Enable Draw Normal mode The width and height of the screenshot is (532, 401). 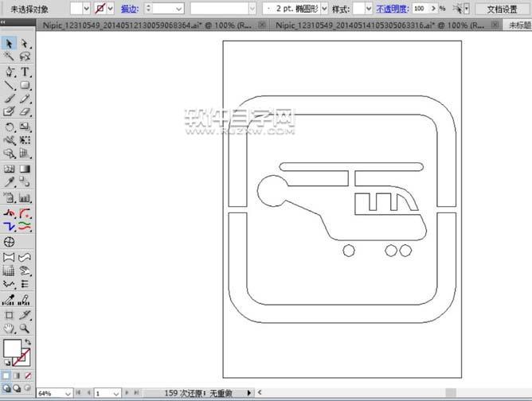[x=6, y=387]
